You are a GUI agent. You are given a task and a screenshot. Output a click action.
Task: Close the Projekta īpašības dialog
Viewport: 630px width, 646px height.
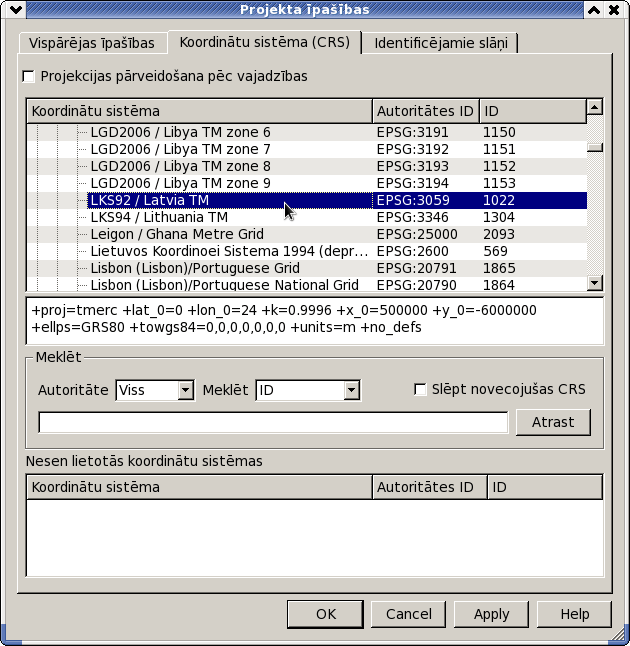pyautogui.click(x=614, y=9)
